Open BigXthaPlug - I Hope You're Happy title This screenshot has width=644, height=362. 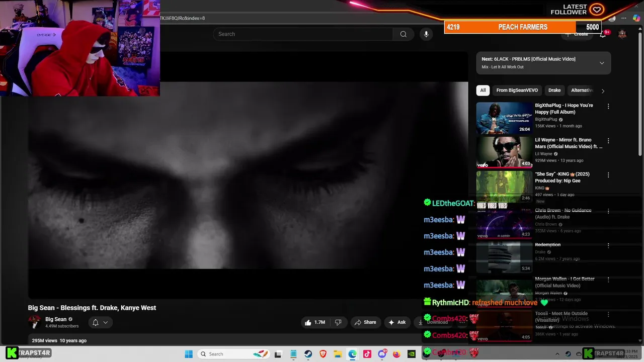click(564, 109)
